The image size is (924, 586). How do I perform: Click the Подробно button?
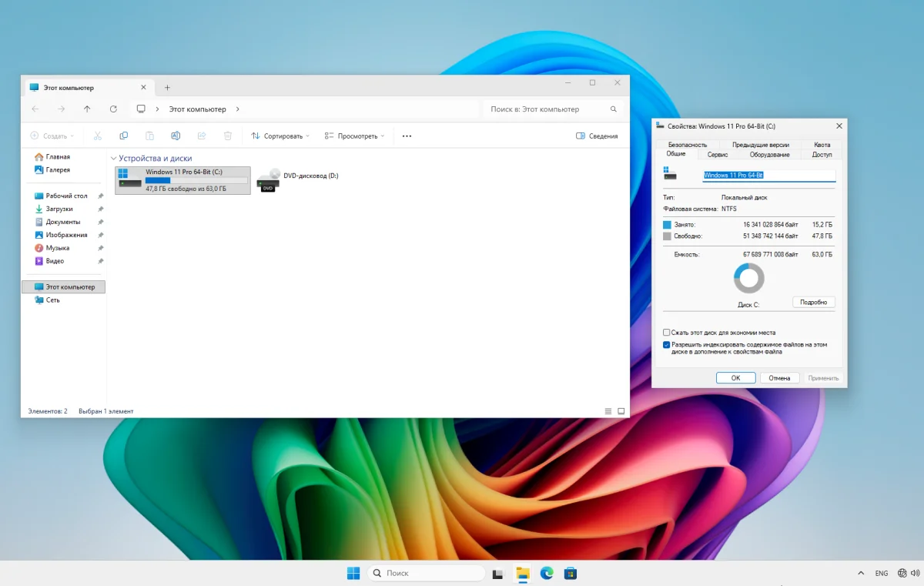point(813,303)
